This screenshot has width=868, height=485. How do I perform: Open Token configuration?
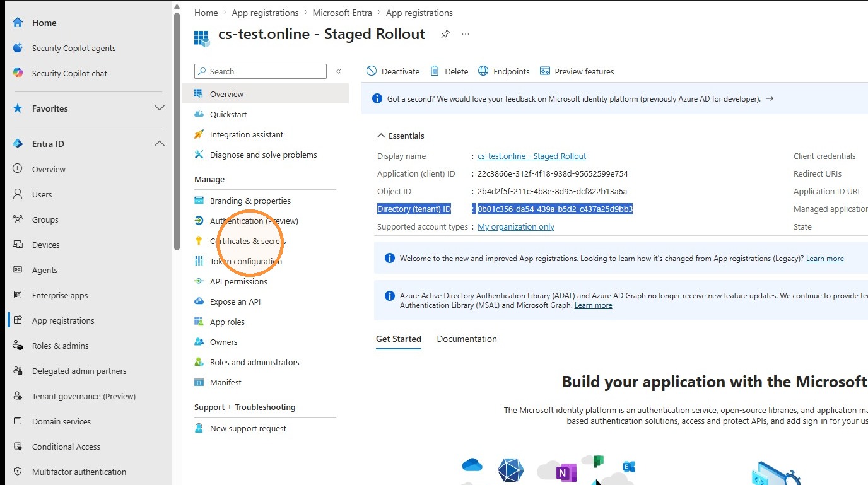point(246,261)
